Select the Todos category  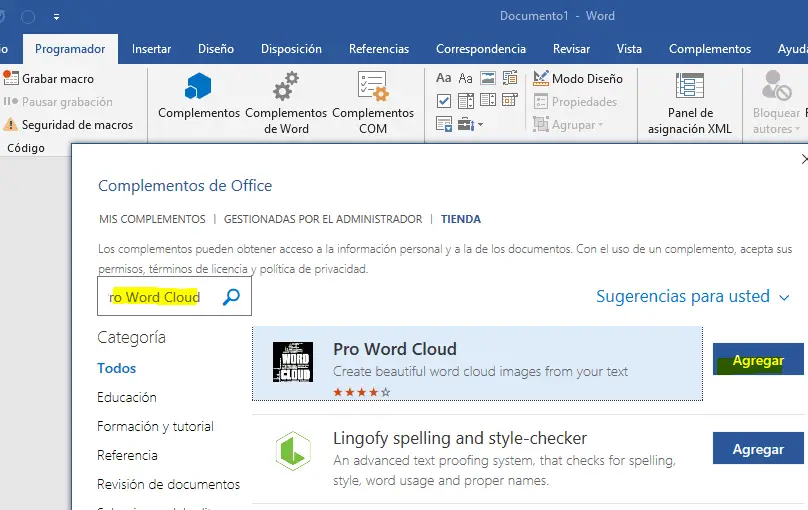pyautogui.click(x=116, y=368)
